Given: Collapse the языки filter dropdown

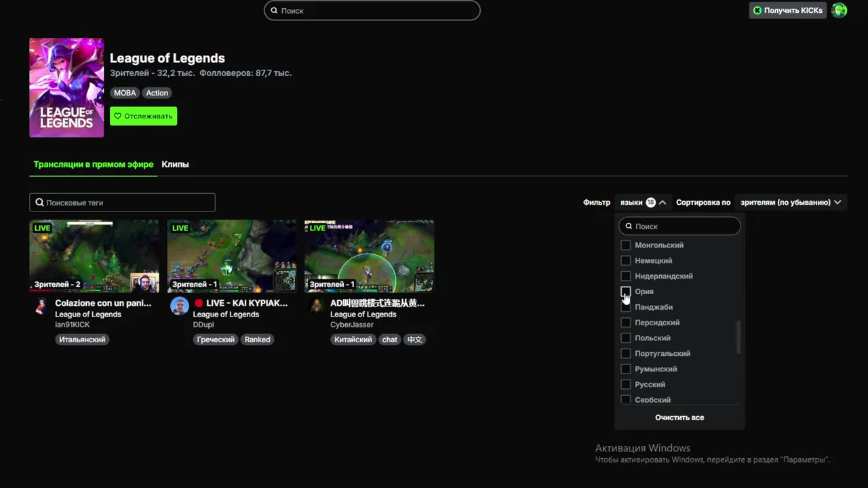Looking at the screenshot, I should 643,203.
